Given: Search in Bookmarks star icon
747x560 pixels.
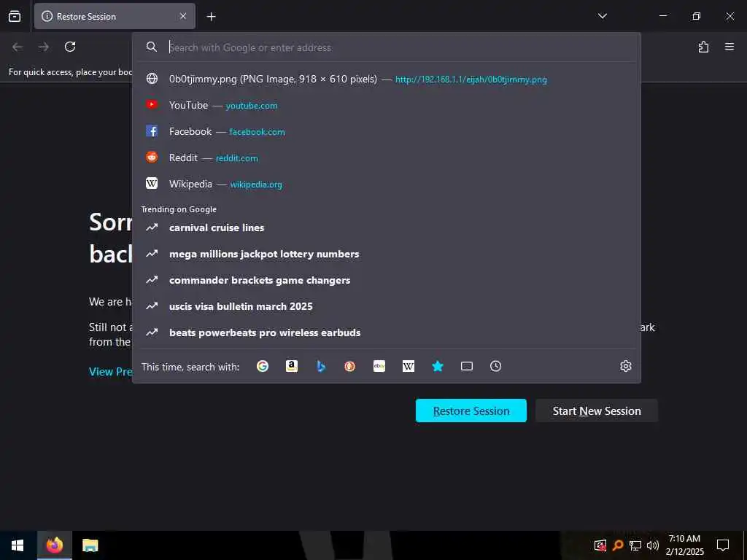Looking at the screenshot, I should [x=438, y=366].
